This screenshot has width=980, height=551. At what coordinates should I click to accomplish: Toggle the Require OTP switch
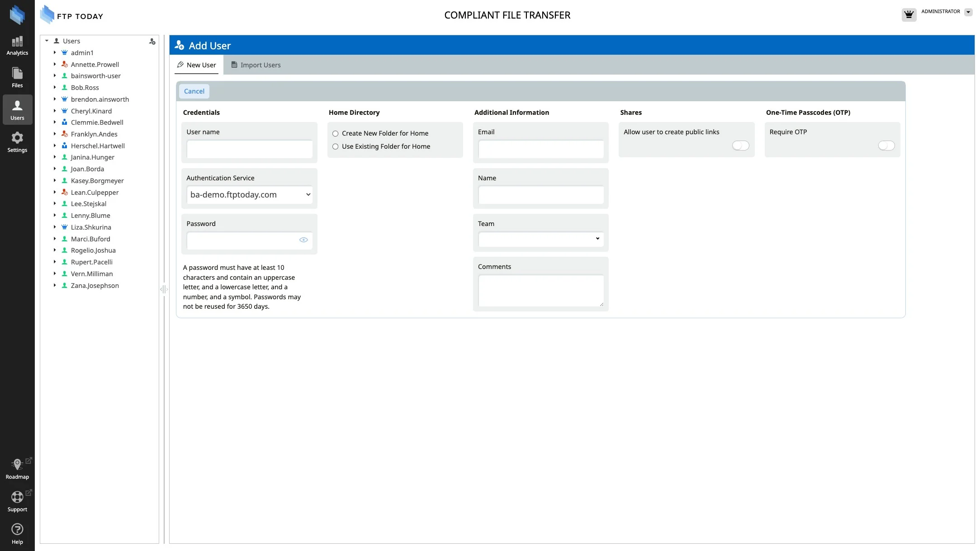coord(886,146)
